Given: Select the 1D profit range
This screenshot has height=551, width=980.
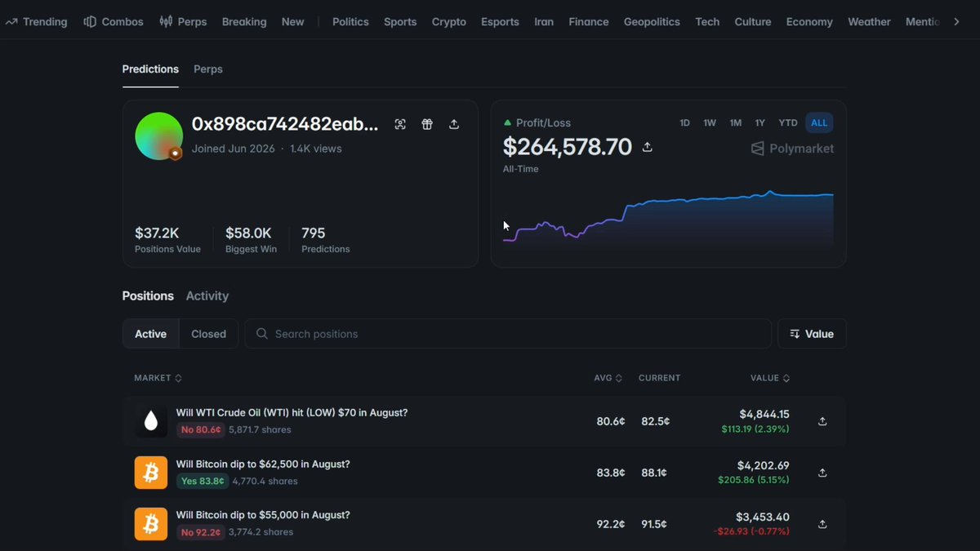Looking at the screenshot, I should click(x=684, y=122).
